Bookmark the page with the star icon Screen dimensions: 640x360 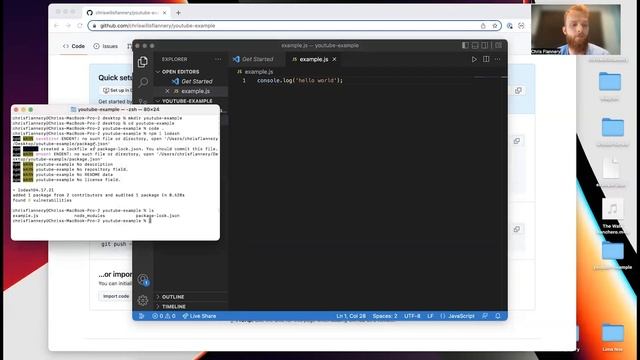pyautogui.click(x=495, y=26)
